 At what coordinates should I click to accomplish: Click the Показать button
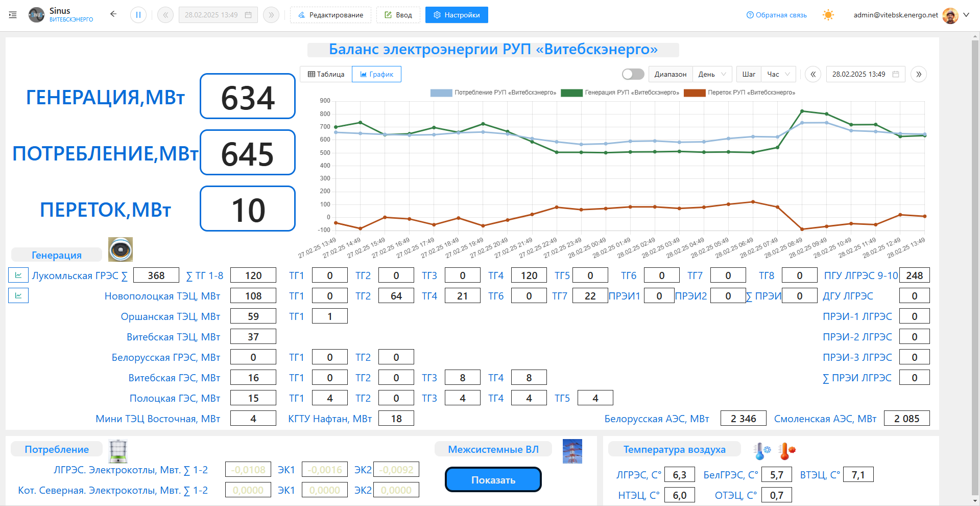click(493, 479)
